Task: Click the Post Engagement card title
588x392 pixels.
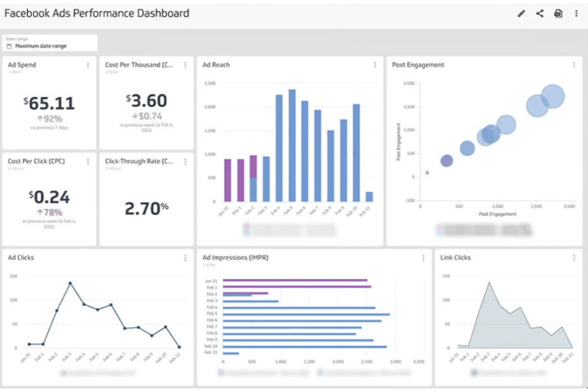Action: point(418,65)
